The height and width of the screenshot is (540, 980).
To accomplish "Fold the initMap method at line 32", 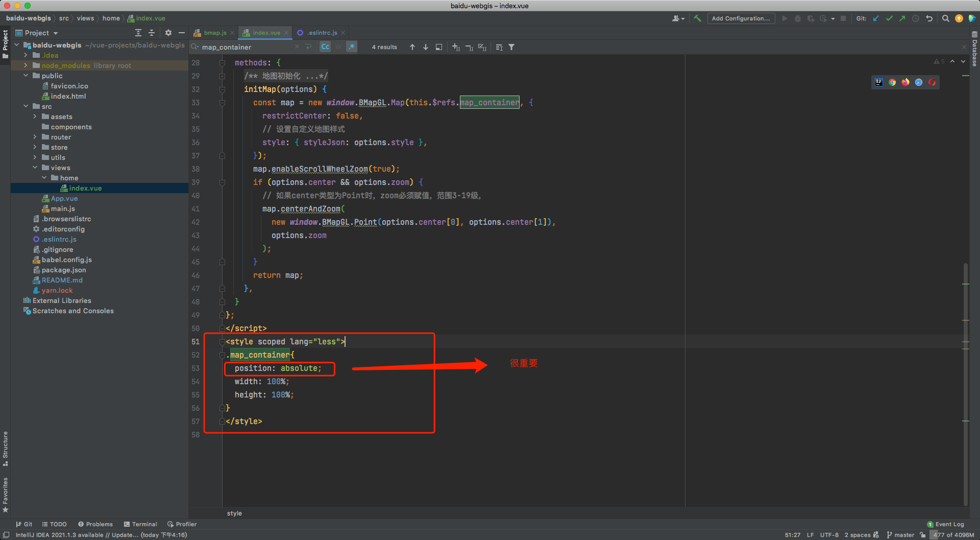I will pyautogui.click(x=222, y=89).
